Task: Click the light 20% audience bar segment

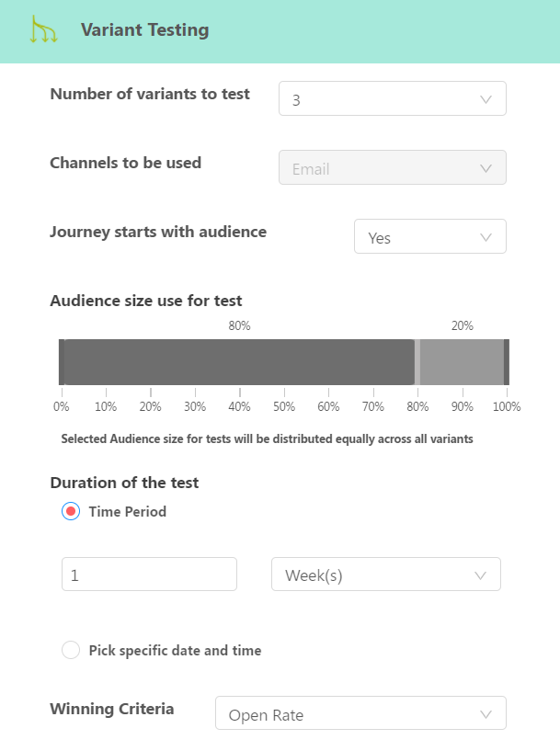Action: tap(462, 362)
